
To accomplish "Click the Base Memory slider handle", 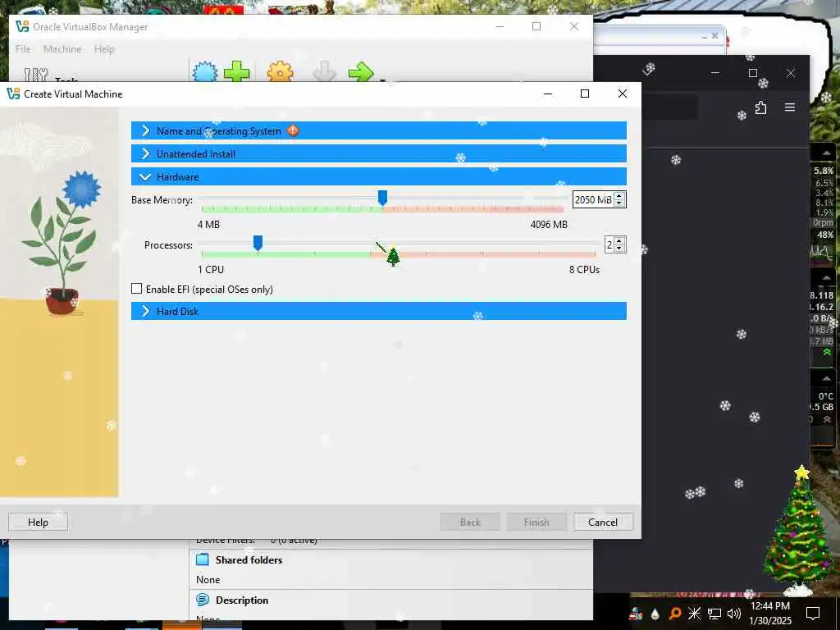I will 382,199.
